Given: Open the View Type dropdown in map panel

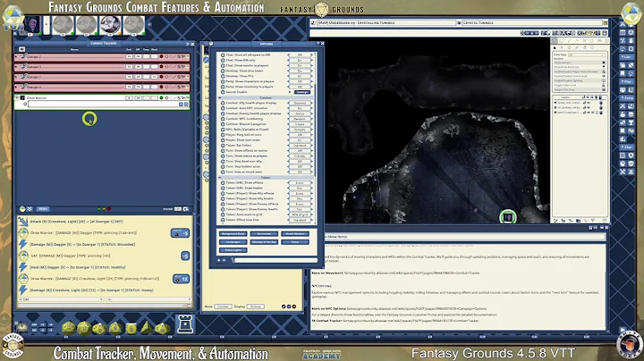Looking at the screenshot, I should point(587,55).
